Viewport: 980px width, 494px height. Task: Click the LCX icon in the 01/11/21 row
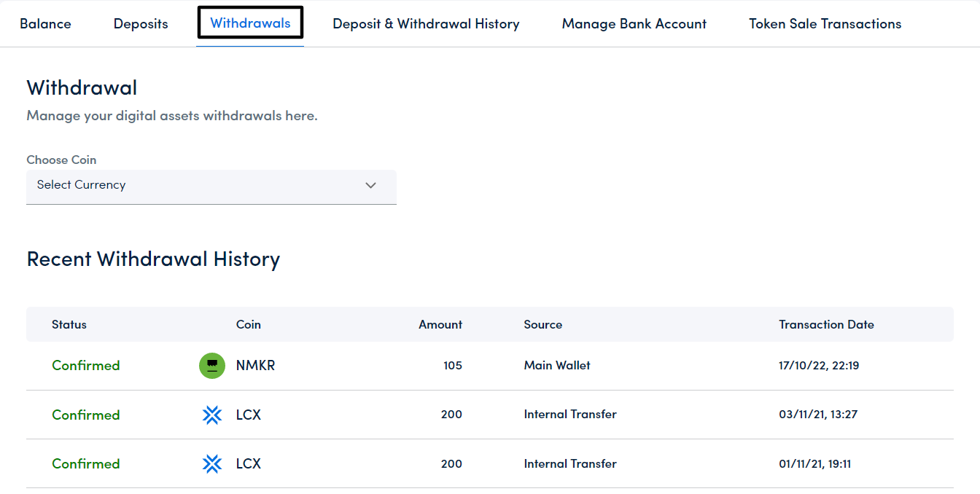tap(212, 464)
